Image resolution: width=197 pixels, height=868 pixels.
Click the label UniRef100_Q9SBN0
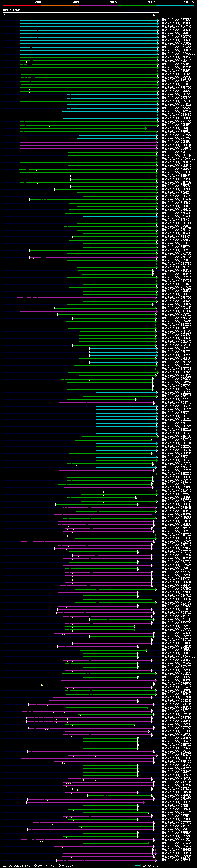[177, 487]
